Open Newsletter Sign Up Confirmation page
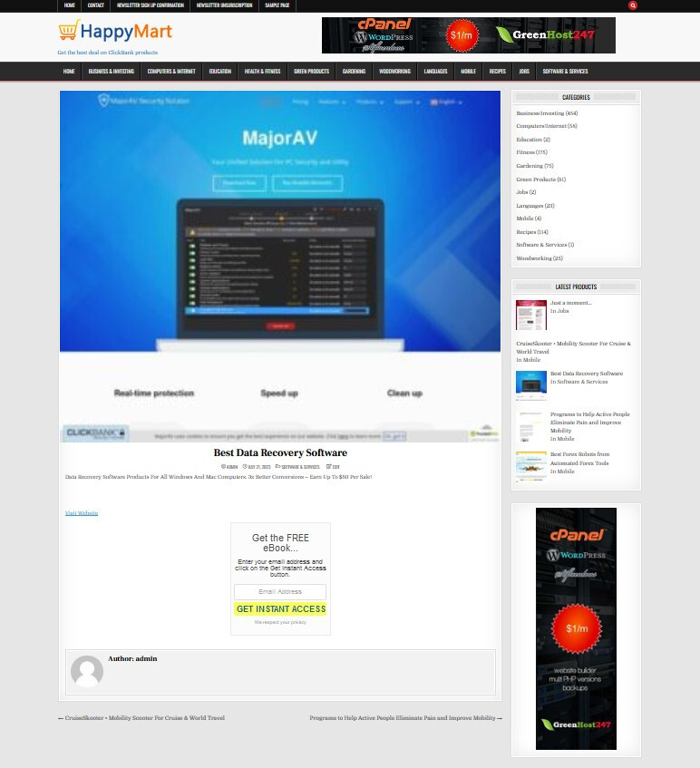The height and width of the screenshot is (768, 700). [151, 5]
